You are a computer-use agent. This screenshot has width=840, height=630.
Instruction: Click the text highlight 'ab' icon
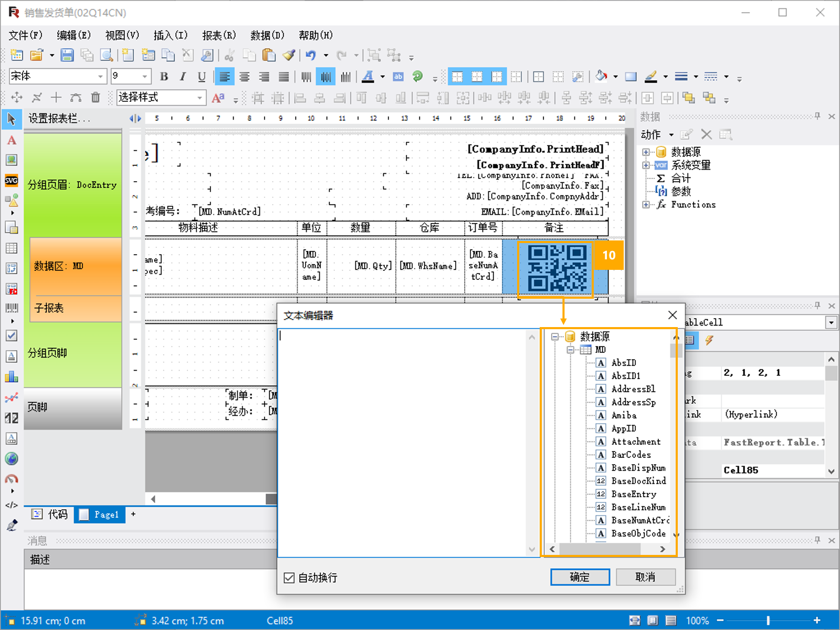pyautogui.click(x=398, y=77)
